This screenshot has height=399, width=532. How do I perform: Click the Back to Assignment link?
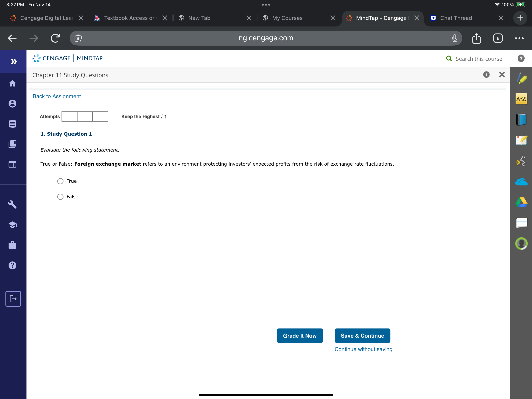click(x=57, y=96)
